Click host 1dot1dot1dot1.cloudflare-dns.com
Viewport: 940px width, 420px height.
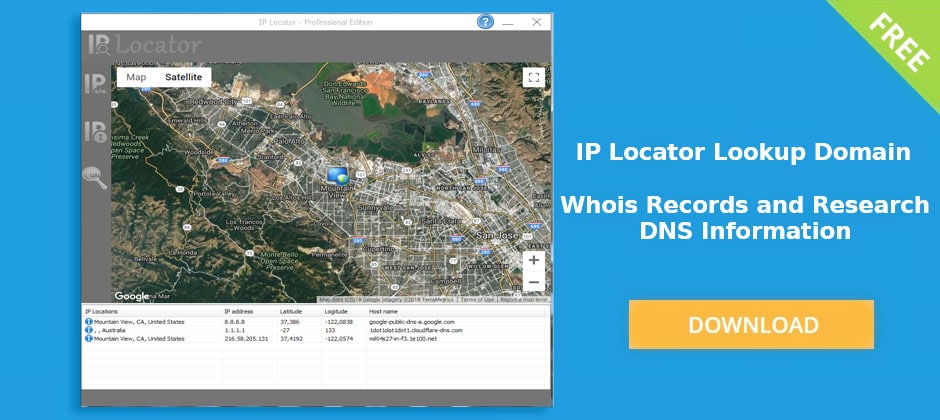[x=415, y=330]
